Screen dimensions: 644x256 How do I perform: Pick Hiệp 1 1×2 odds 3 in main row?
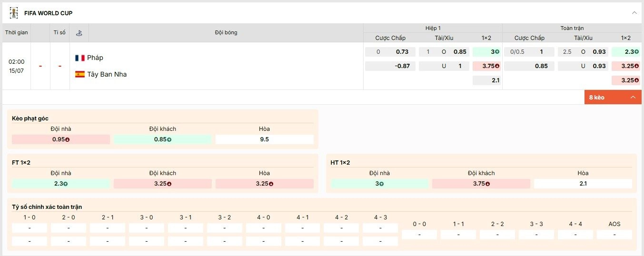pos(486,52)
